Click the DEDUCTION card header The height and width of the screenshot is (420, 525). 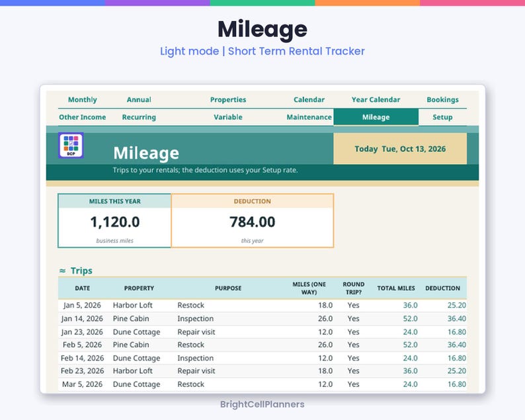pyautogui.click(x=253, y=201)
